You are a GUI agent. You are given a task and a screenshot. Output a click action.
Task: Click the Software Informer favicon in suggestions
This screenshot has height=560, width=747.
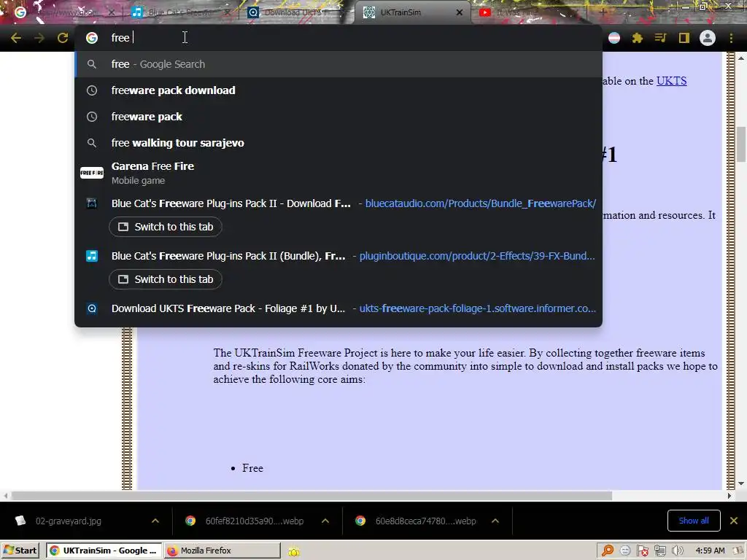tap(92, 308)
